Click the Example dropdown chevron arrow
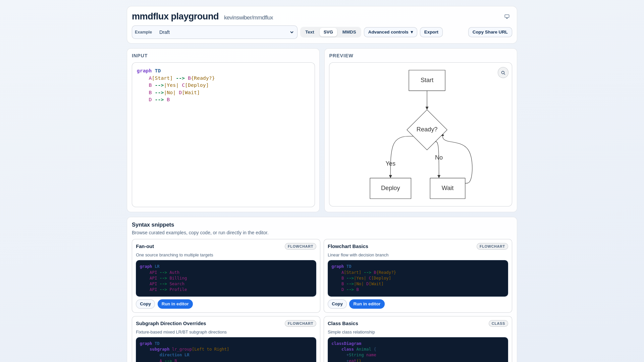644x362 pixels. pos(291,32)
